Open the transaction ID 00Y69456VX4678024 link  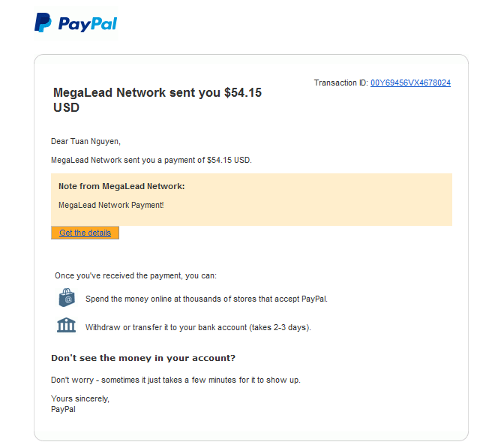[x=410, y=83]
